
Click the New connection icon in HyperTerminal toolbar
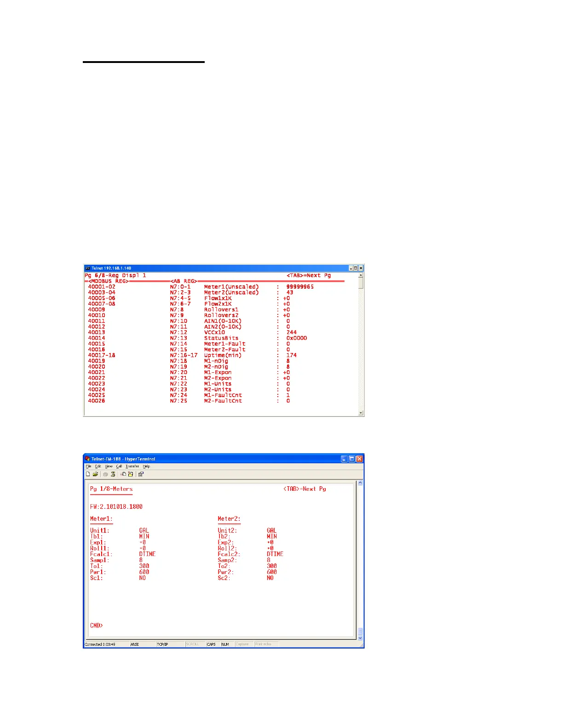pos(88,474)
